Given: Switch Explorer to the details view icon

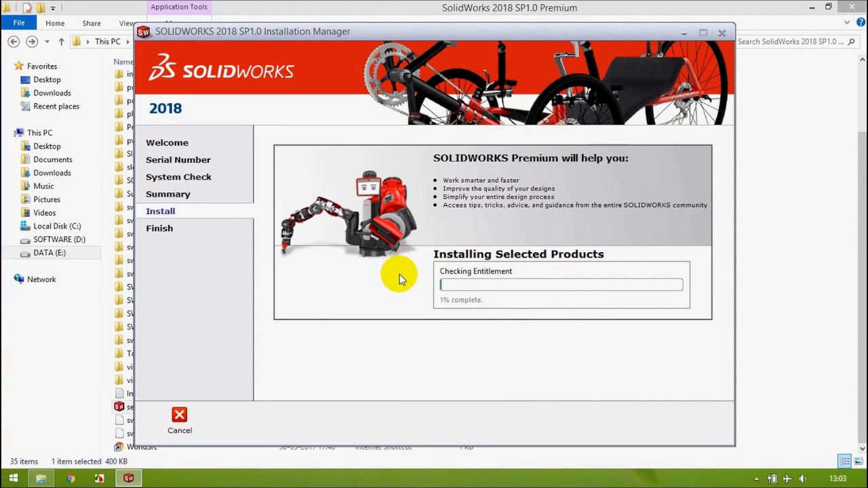Looking at the screenshot, I should pyautogui.click(x=844, y=461).
